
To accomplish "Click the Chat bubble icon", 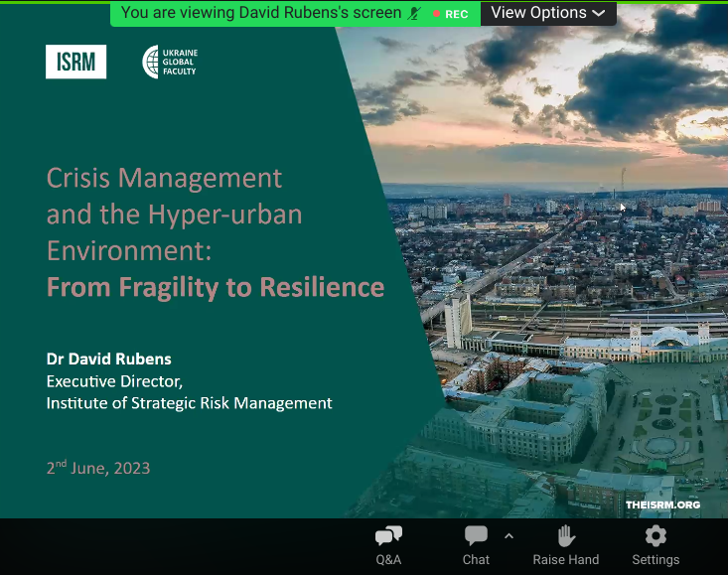I will pyautogui.click(x=476, y=536).
